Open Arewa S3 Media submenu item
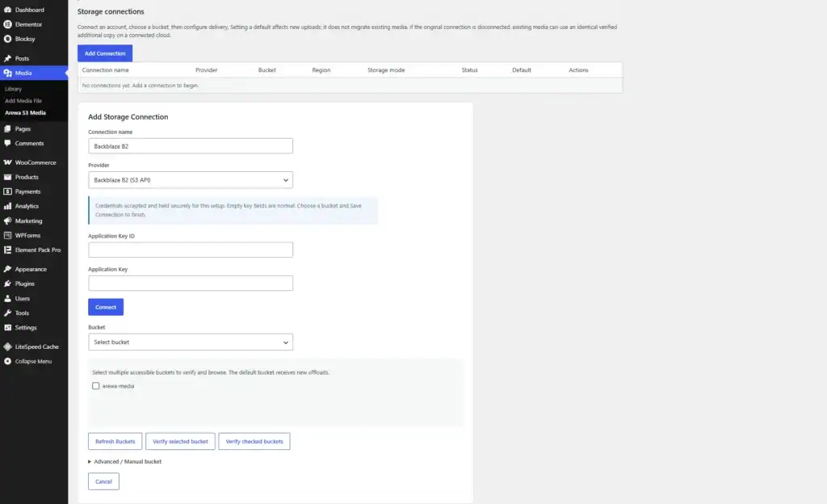Image resolution: width=827 pixels, height=504 pixels. click(25, 113)
